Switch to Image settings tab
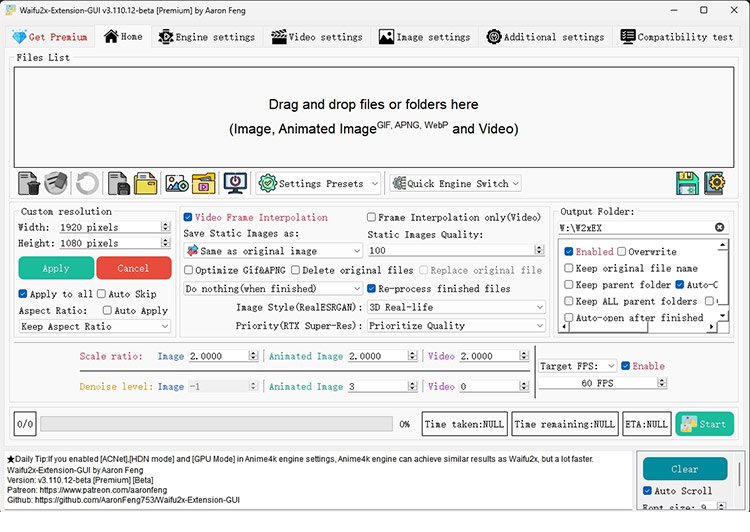 (x=424, y=37)
